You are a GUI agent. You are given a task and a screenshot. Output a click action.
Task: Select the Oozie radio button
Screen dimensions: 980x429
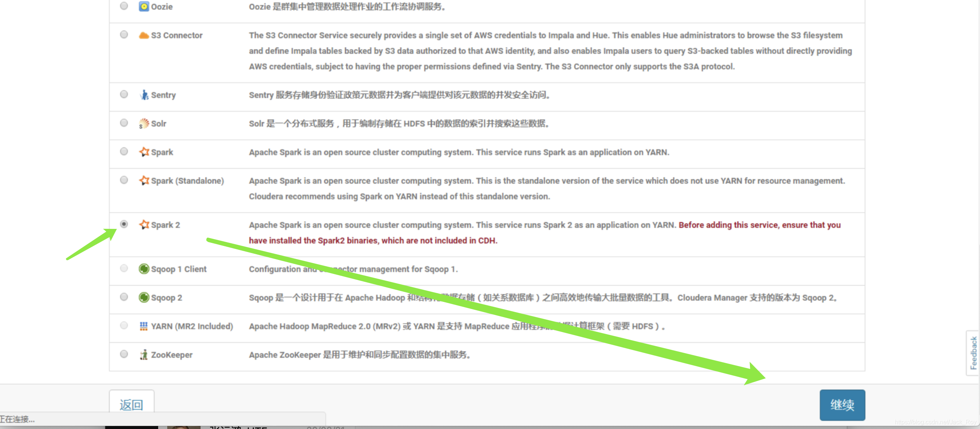124,6
